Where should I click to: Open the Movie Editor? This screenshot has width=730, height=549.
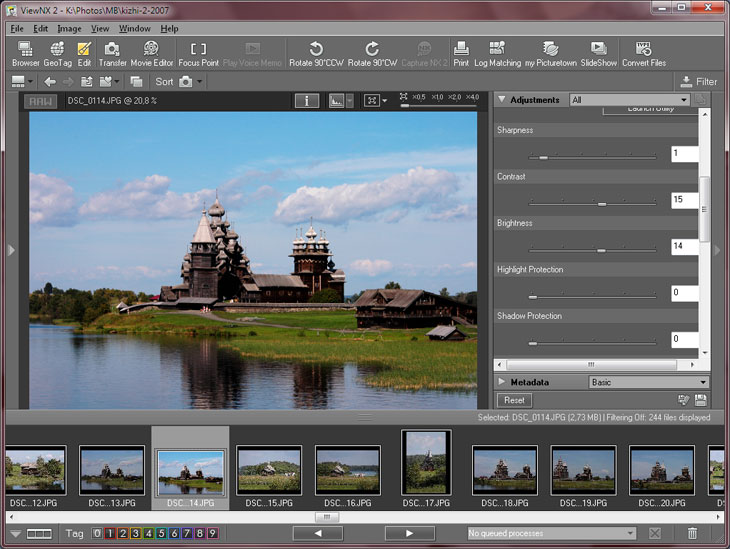[x=151, y=54]
